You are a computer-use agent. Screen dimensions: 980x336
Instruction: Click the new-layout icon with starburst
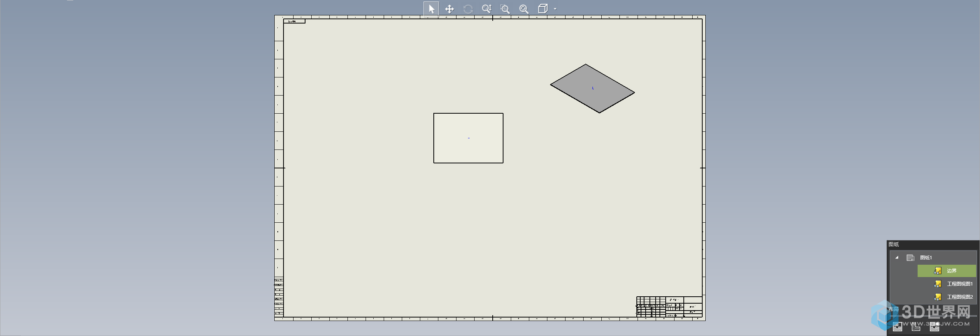pos(935,327)
